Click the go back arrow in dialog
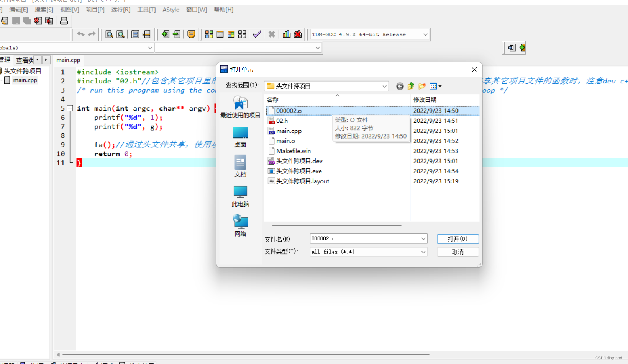 [x=400, y=86]
